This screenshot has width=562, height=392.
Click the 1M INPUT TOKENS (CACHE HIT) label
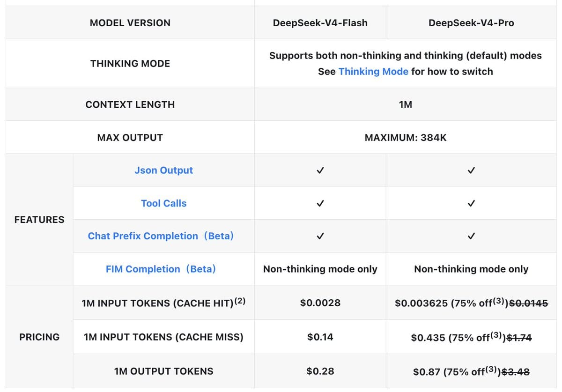coord(163,303)
